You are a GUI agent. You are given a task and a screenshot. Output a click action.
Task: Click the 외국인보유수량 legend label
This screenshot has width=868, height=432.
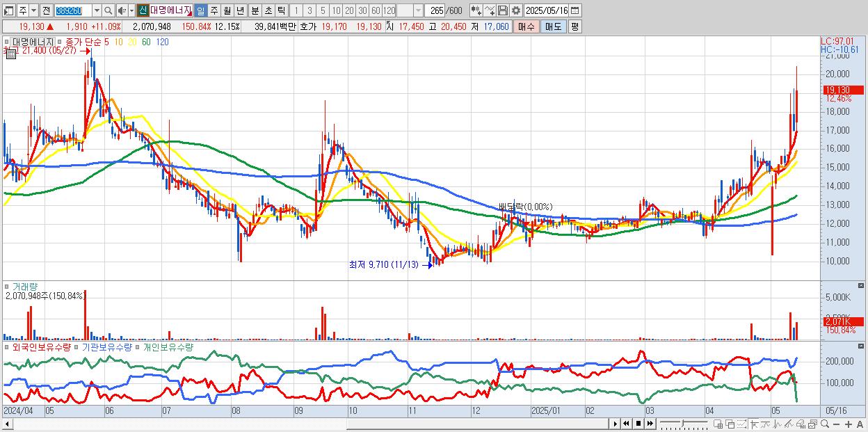click(41, 346)
